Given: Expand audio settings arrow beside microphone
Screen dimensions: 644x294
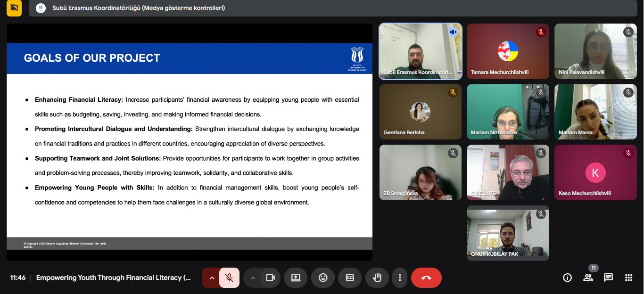Looking at the screenshot, I should (x=212, y=278).
